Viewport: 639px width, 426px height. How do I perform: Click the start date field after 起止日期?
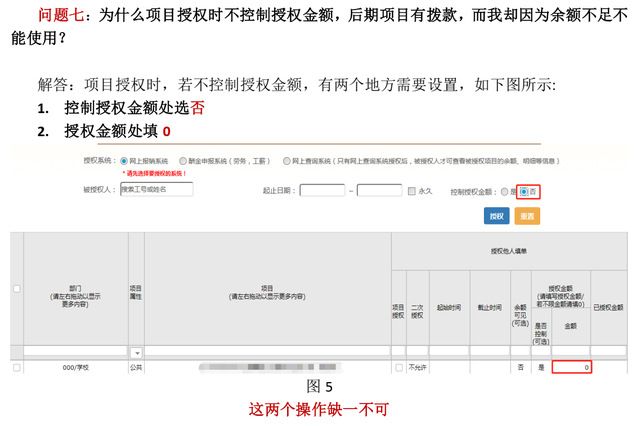point(321,189)
